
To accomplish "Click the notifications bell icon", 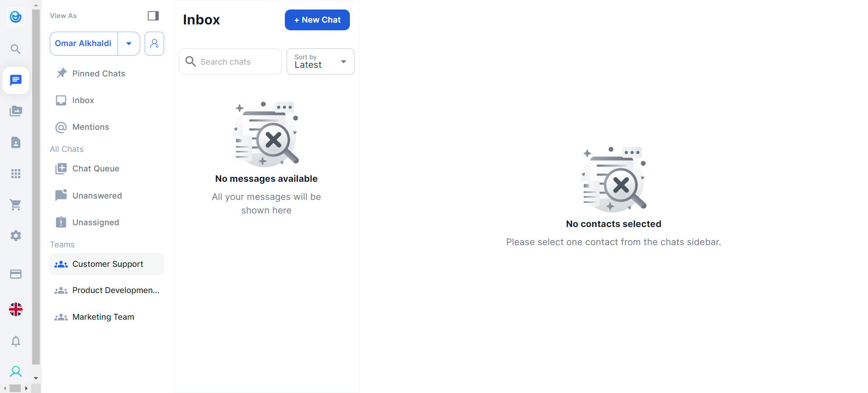I will click(x=16, y=341).
